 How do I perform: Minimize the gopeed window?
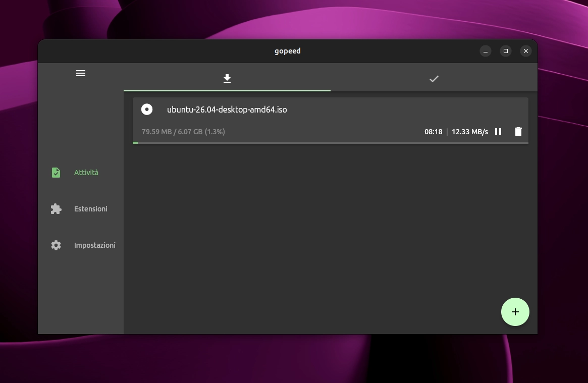click(x=486, y=51)
